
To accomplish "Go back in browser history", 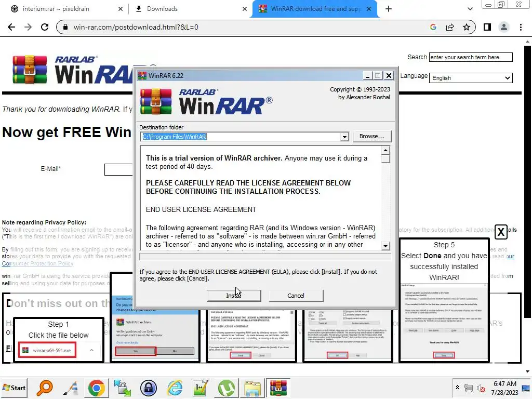I will [11, 27].
